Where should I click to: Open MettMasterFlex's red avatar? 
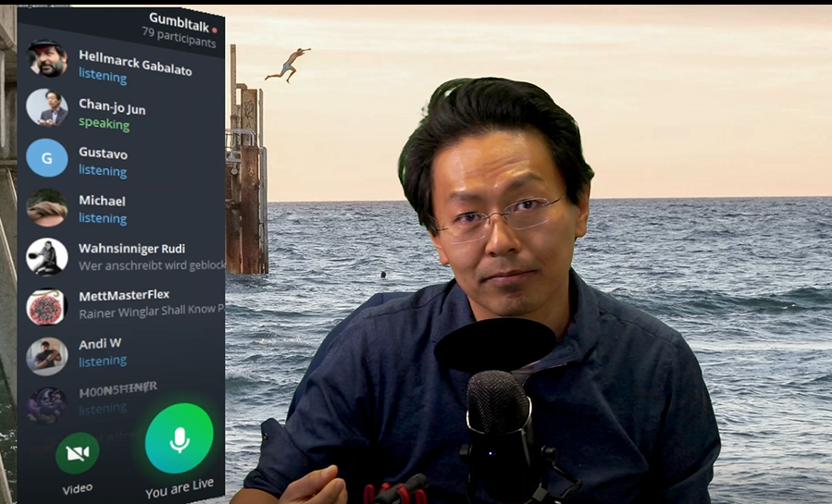coord(46,306)
